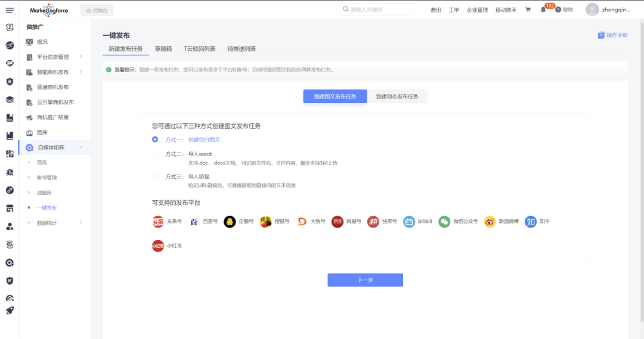
Task: Click the 知乎 platform icon
Action: 531,222
